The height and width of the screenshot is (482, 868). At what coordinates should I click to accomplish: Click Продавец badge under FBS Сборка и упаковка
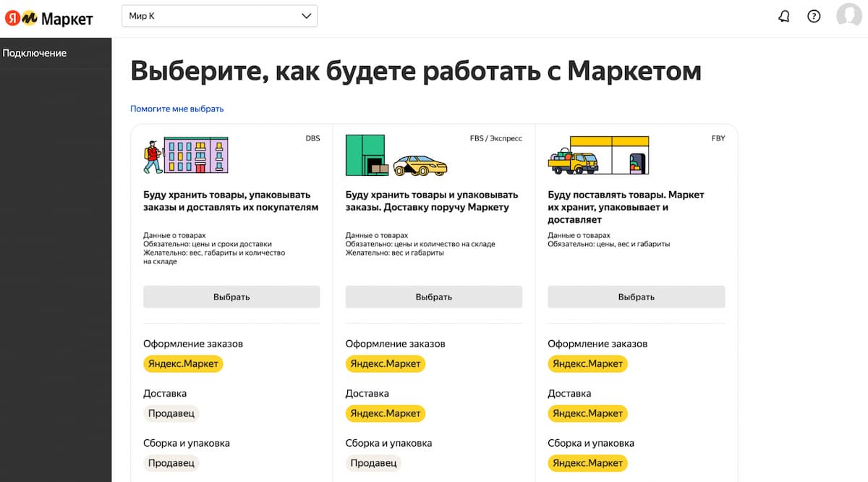(x=373, y=462)
